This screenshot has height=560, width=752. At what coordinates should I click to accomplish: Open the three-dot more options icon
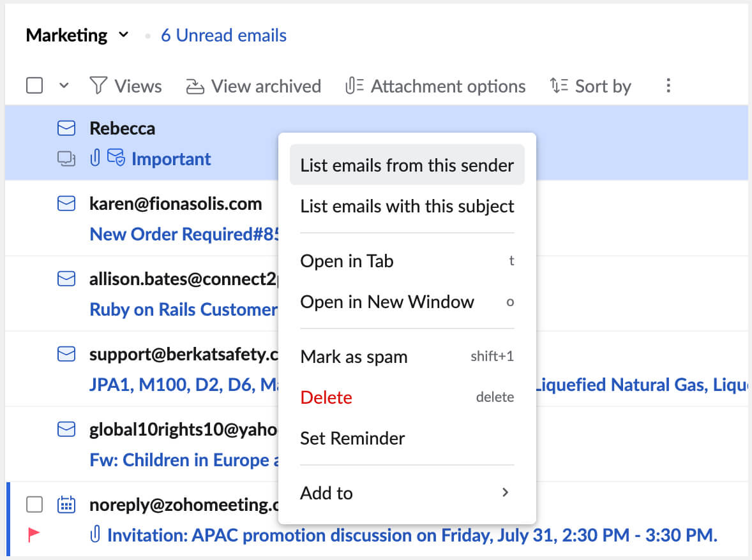(x=668, y=85)
